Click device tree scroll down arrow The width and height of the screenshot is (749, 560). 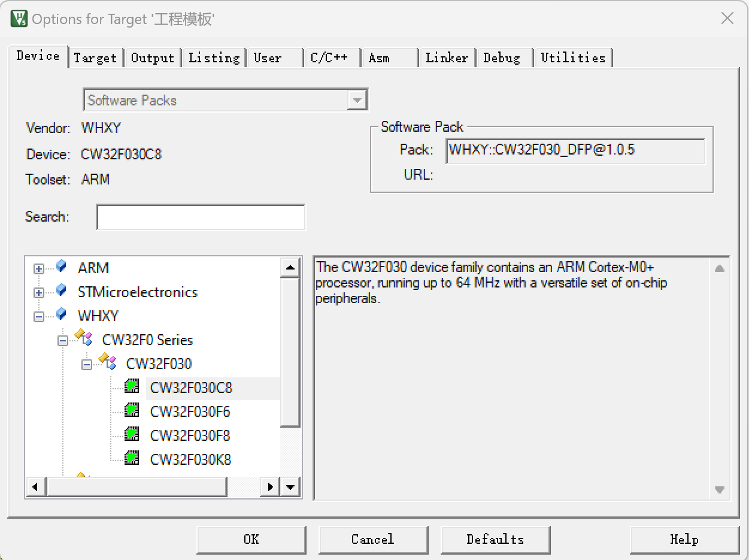[x=290, y=487]
